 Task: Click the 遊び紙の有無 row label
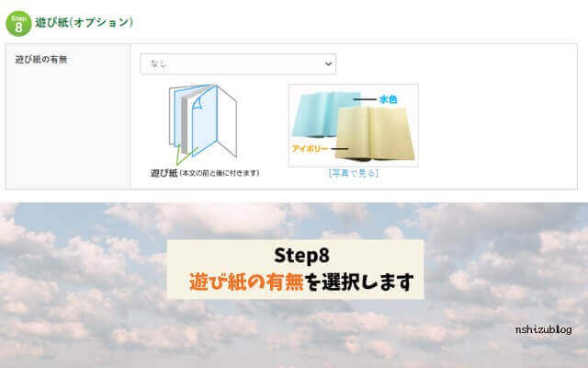pos(41,59)
